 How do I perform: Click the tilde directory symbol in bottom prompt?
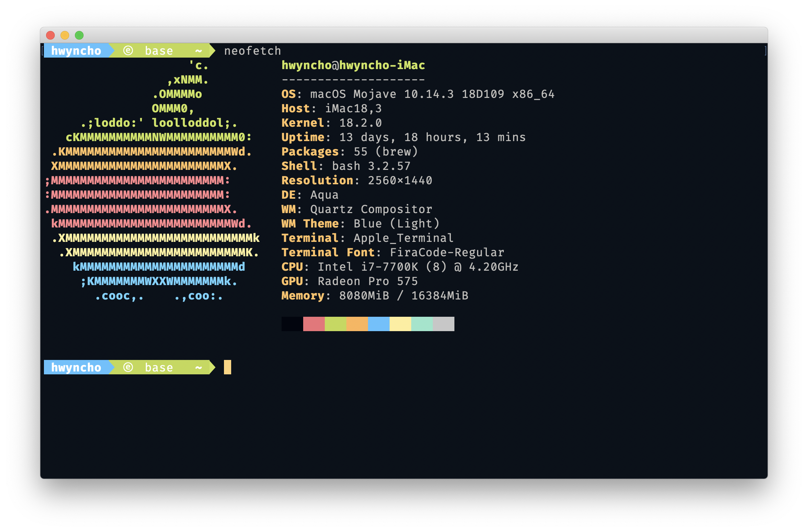click(x=198, y=368)
